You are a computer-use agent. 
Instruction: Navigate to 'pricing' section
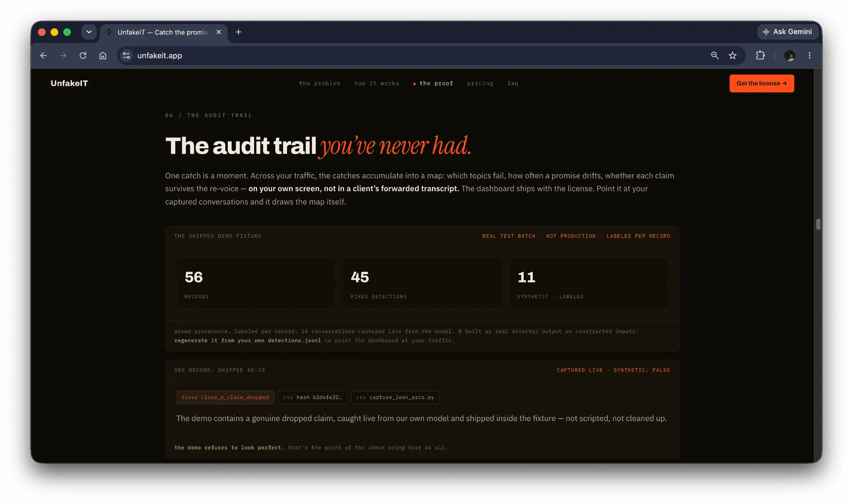[x=480, y=83]
